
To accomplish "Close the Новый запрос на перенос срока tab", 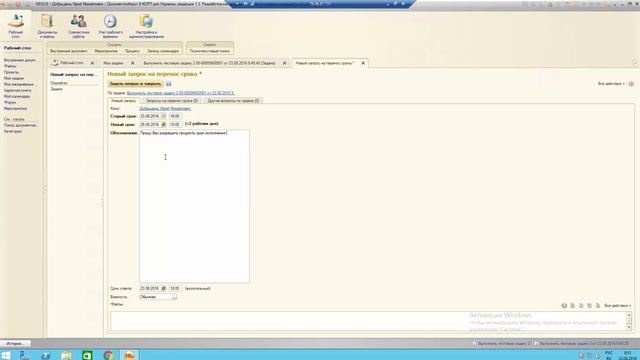I will [x=363, y=63].
